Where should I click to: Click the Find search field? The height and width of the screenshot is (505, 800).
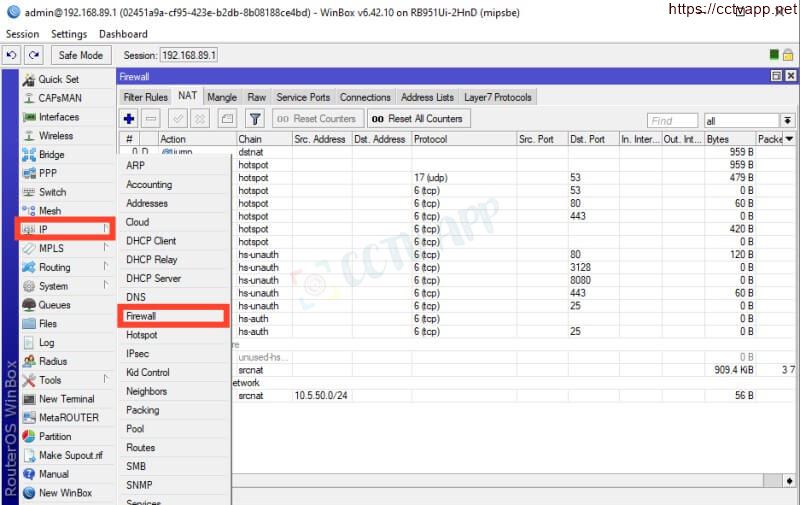673,121
